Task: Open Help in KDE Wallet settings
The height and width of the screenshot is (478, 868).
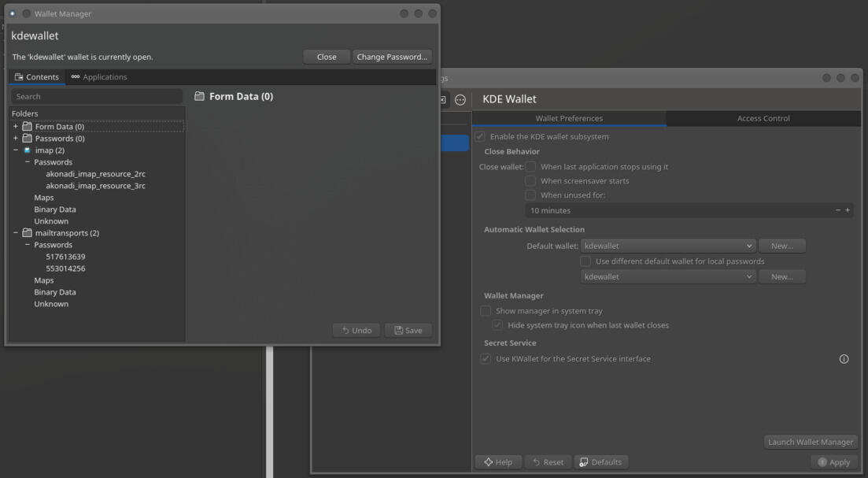Action: coord(498,462)
